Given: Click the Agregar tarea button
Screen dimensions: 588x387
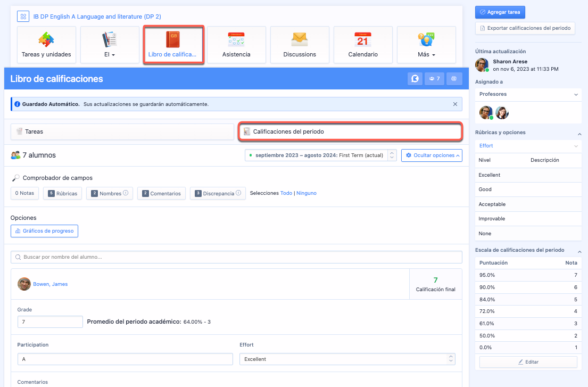Looking at the screenshot, I should point(500,12).
